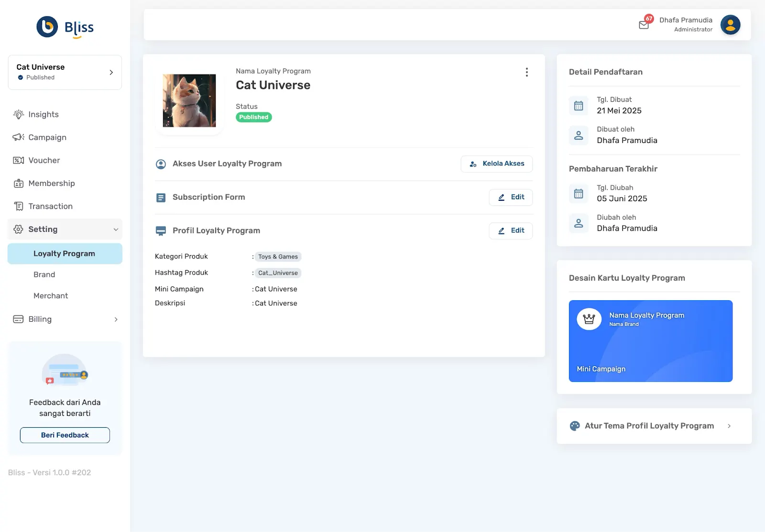Screen dimensions: 765x532
Task: Open the mail notifications icon
Action: [x=644, y=25]
